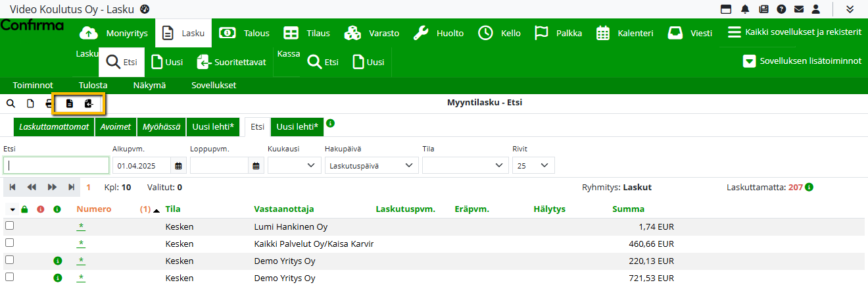868x287 pixels.
Task: Click the green info icon beside tabs
Action: (x=331, y=123)
